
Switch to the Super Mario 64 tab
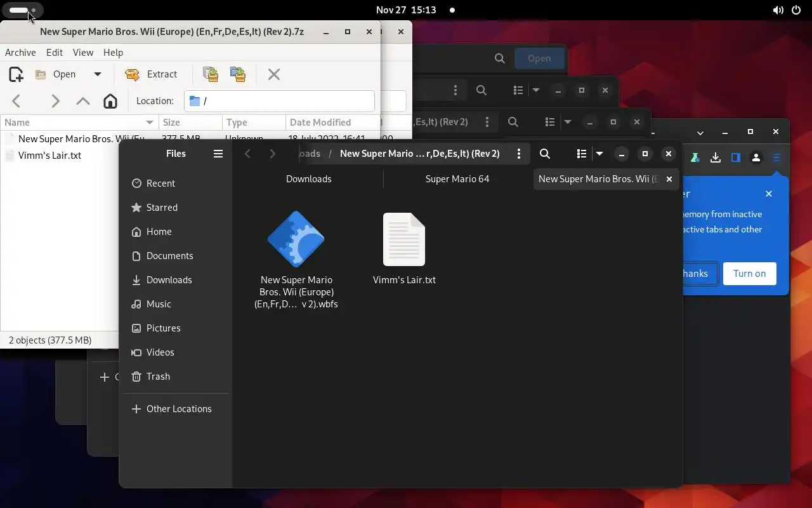[x=457, y=179]
